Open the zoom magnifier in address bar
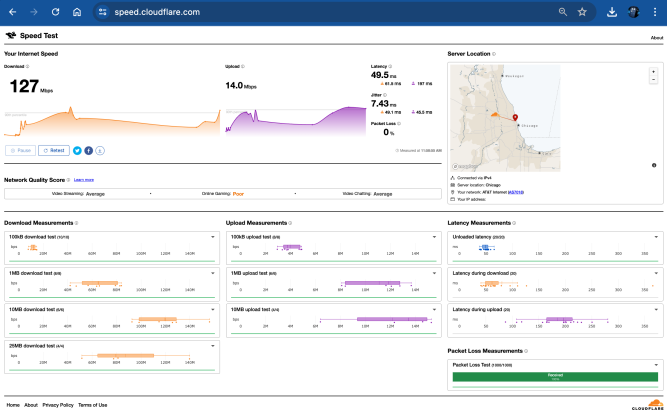The width and height of the screenshot is (667, 418). (x=563, y=12)
